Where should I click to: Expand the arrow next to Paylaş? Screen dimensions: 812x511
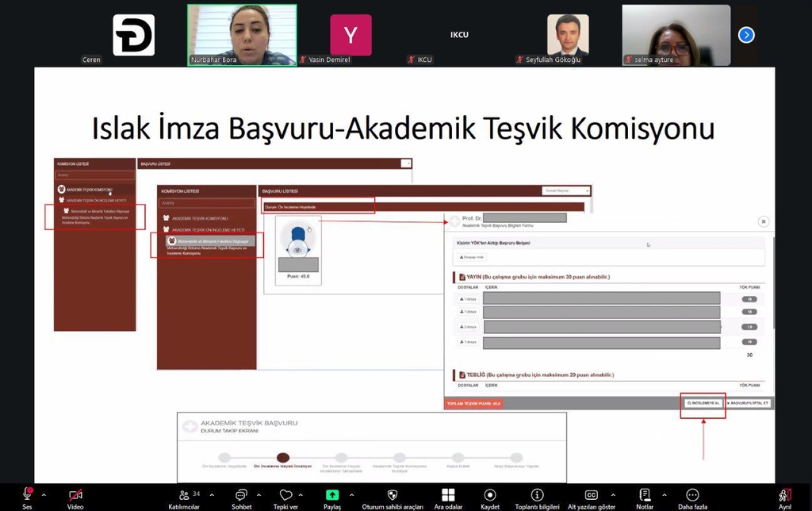[350, 494]
